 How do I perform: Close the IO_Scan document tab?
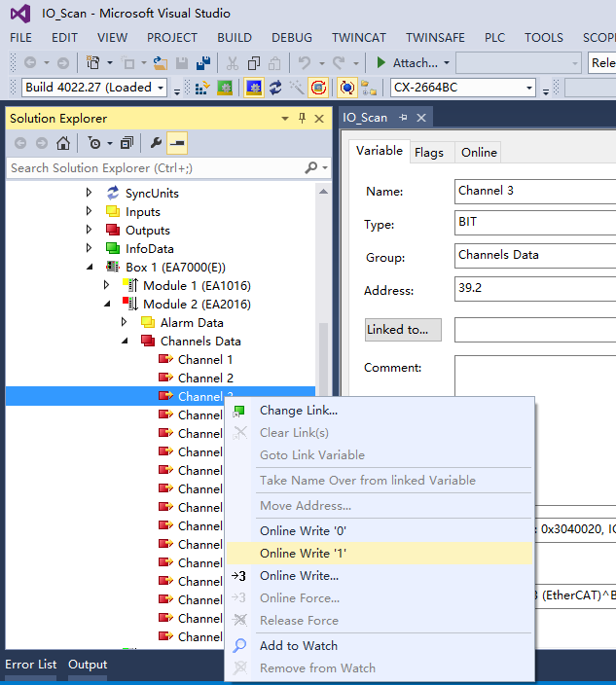(421, 117)
